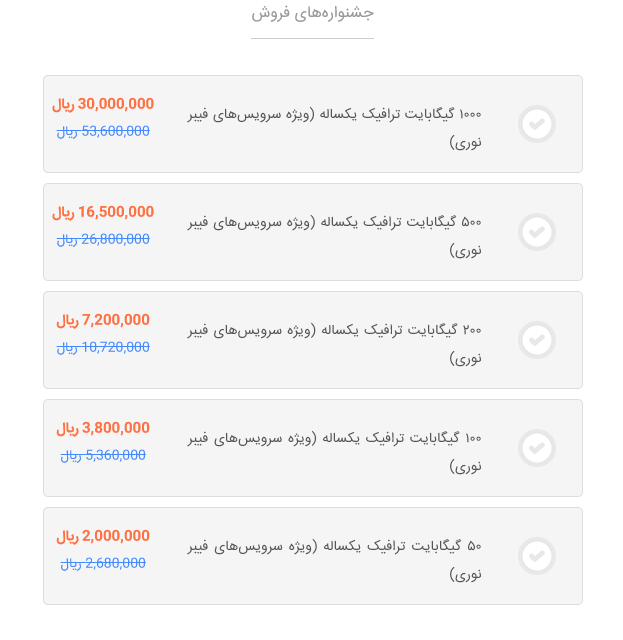
Task: Click the crossed-out 2,680,000 Rial price
Action: tap(103, 563)
